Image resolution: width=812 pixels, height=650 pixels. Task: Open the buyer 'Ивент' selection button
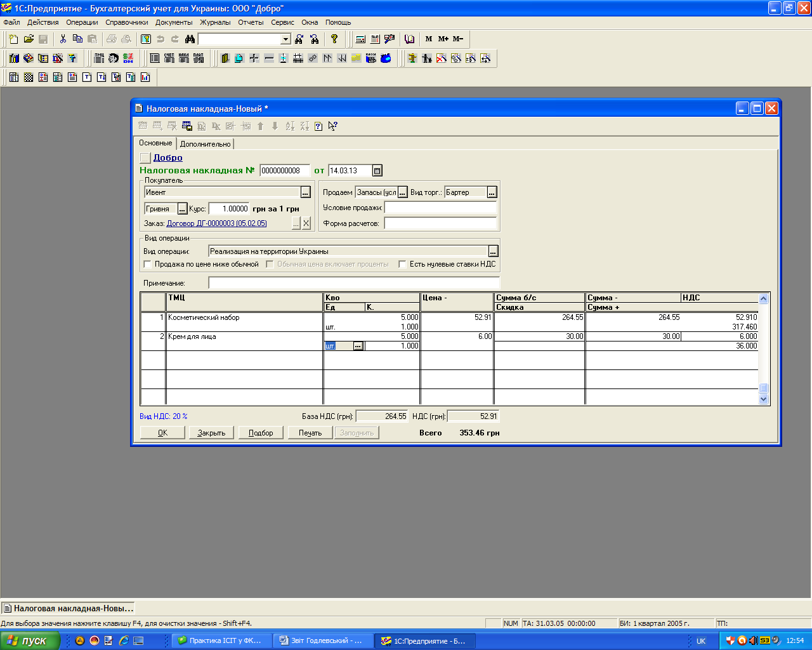click(x=306, y=192)
